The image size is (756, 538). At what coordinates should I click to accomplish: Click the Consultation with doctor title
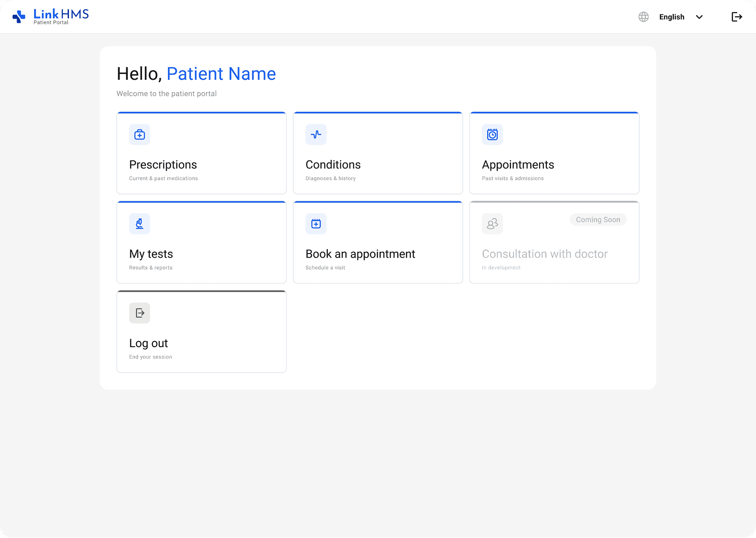pos(545,254)
